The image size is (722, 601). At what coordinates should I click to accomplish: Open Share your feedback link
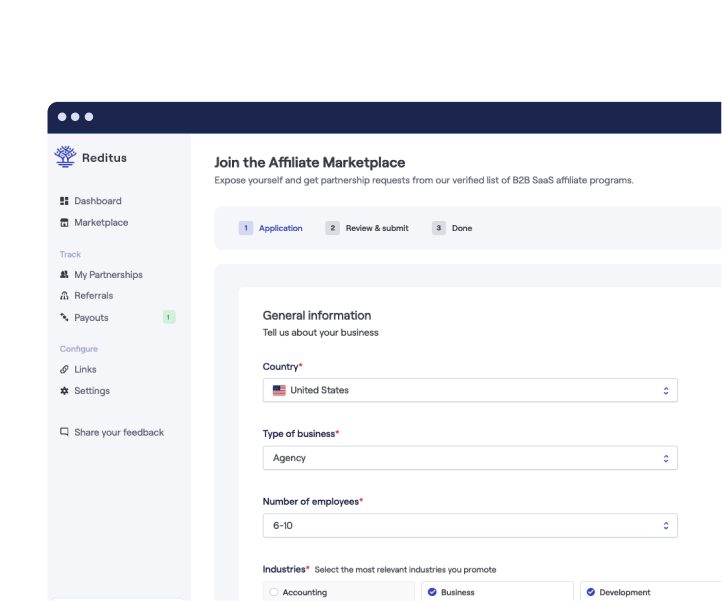118,433
